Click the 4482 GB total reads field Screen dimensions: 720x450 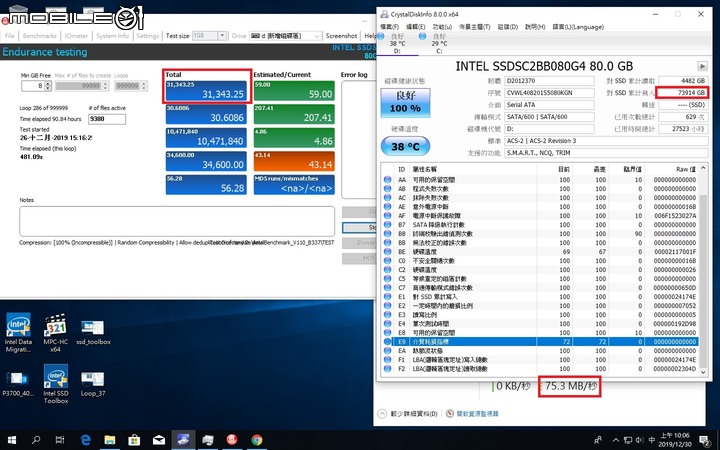click(x=682, y=81)
